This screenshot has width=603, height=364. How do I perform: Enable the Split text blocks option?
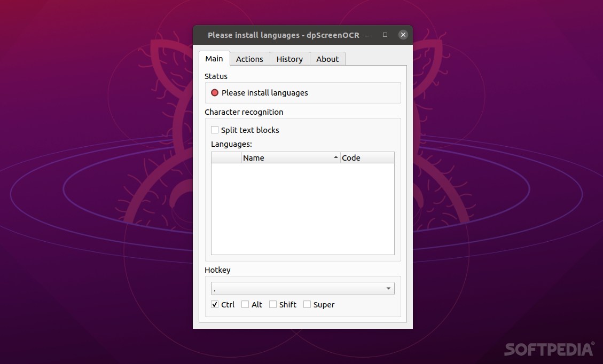tap(215, 130)
